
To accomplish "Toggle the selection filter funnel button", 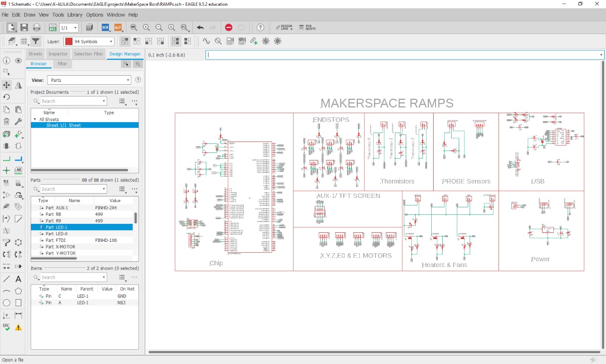I will 36,41.
